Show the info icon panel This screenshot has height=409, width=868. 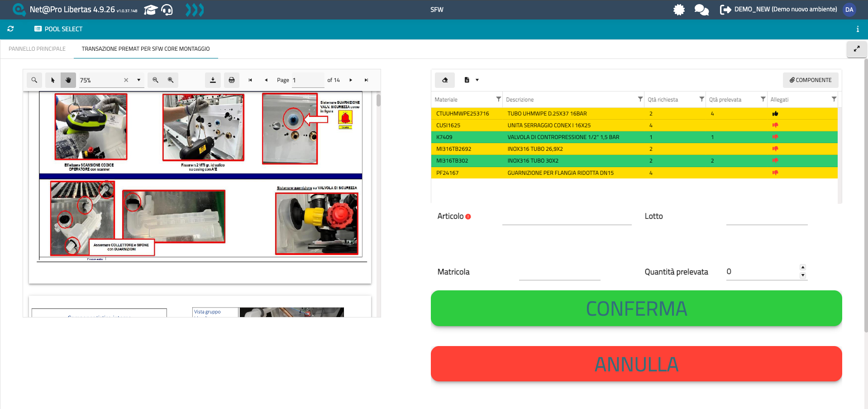coord(858,29)
